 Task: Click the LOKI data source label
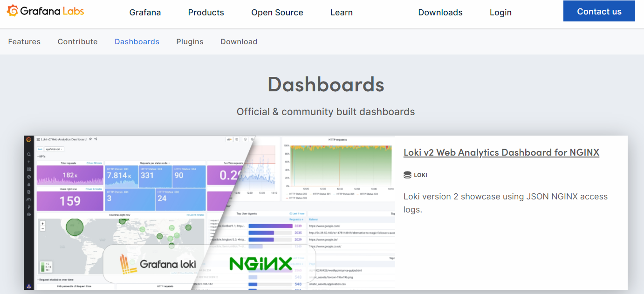tap(420, 175)
